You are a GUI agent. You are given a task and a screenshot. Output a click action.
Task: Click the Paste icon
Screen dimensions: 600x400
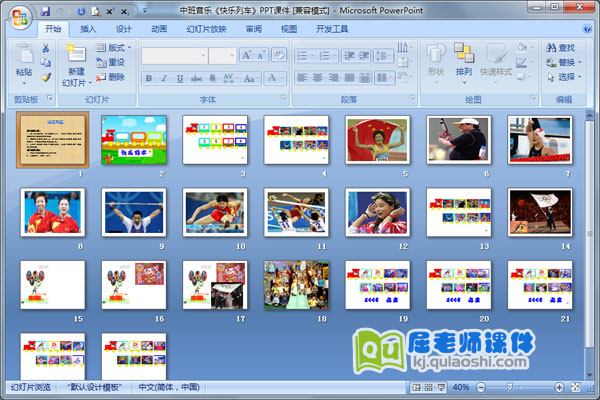click(24, 54)
